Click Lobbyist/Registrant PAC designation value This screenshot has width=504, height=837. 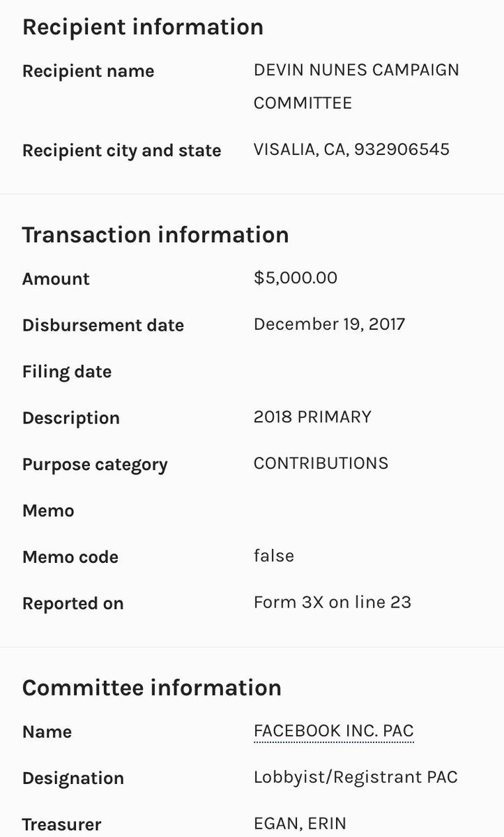(x=356, y=778)
